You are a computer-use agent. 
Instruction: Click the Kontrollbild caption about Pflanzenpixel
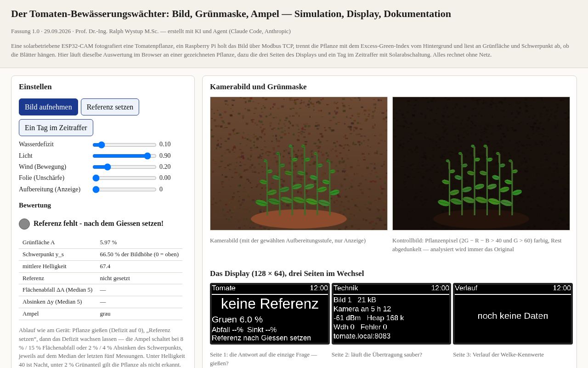[478, 245]
